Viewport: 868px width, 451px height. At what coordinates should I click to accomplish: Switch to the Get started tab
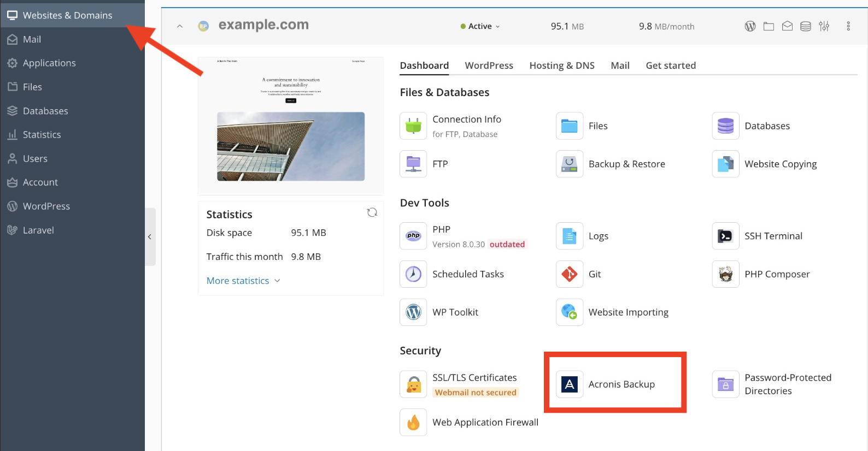[671, 66]
